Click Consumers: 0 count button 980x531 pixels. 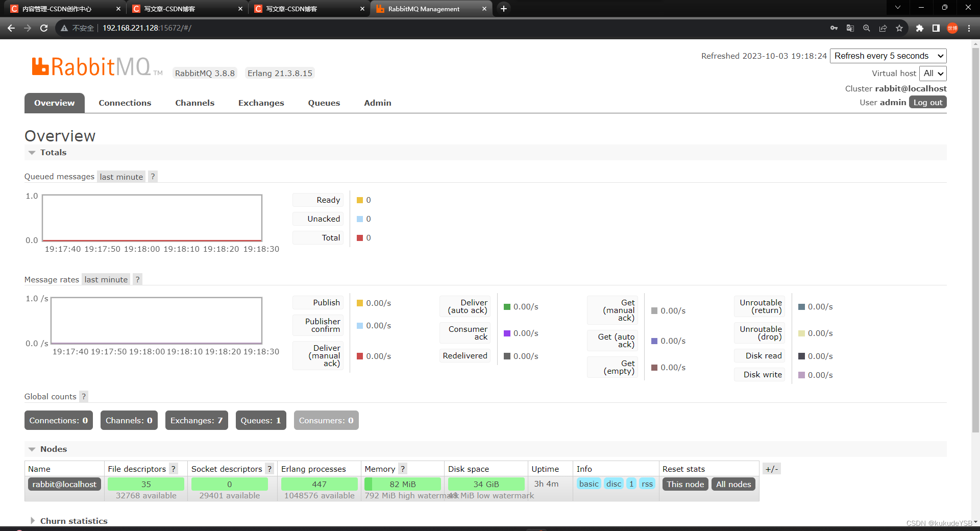[326, 420]
